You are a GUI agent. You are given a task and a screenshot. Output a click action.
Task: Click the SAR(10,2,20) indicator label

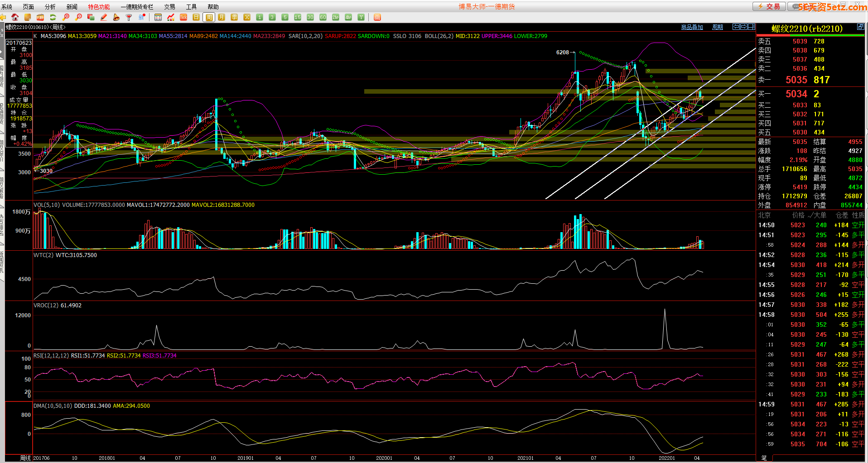tap(305, 36)
